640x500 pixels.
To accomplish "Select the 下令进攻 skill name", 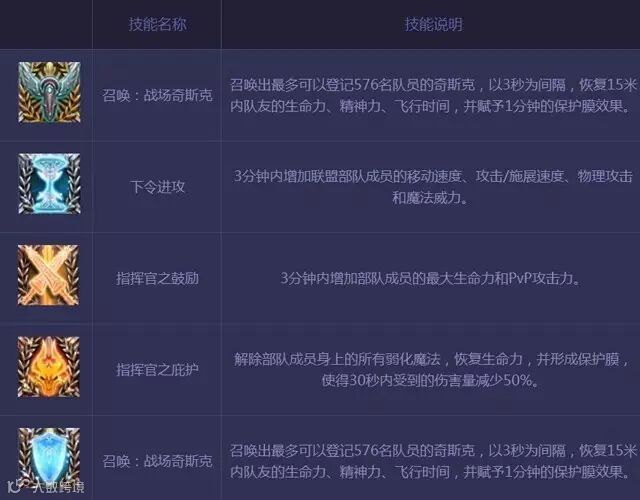I will click(158, 187).
